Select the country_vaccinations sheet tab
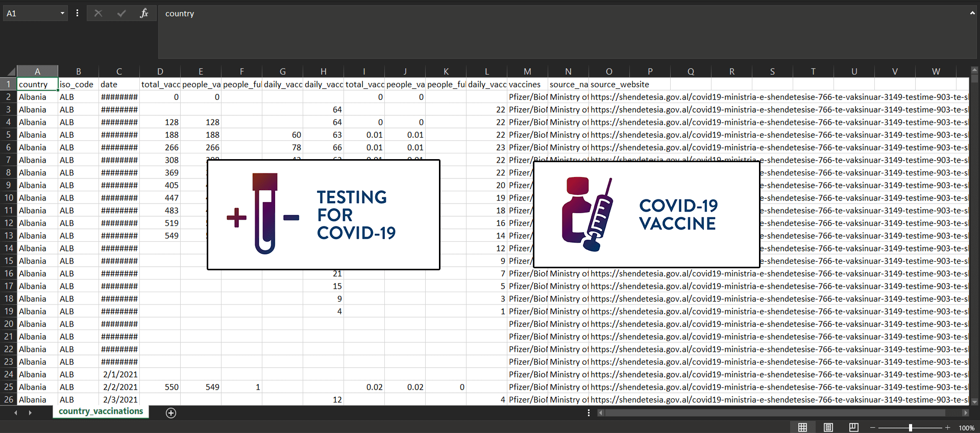Viewport: 980px width, 433px height. (x=101, y=412)
